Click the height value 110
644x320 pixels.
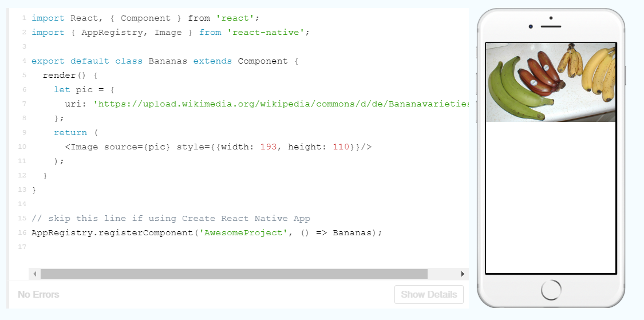[x=341, y=147]
